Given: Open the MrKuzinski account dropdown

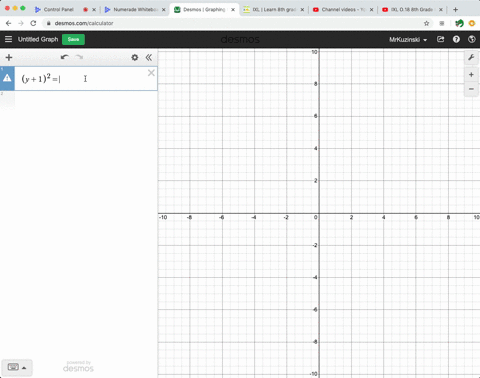Looking at the screenshot, I should point(408,40).
